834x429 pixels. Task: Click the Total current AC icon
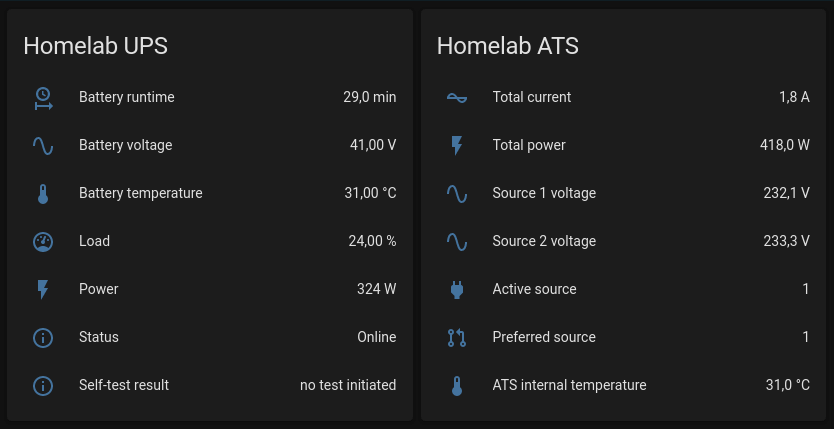(x=457, y=97)
